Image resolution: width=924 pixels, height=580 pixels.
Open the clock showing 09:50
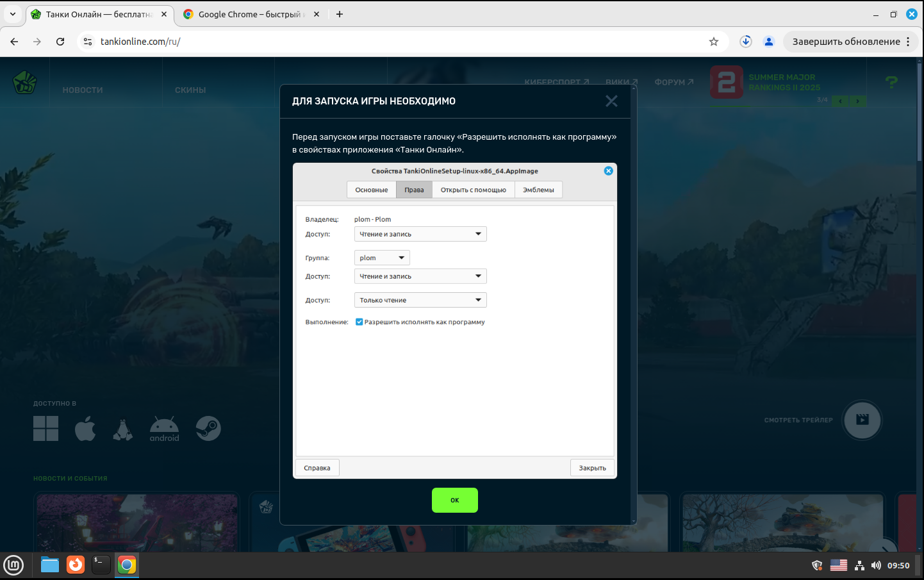click(x=898, y=565)
